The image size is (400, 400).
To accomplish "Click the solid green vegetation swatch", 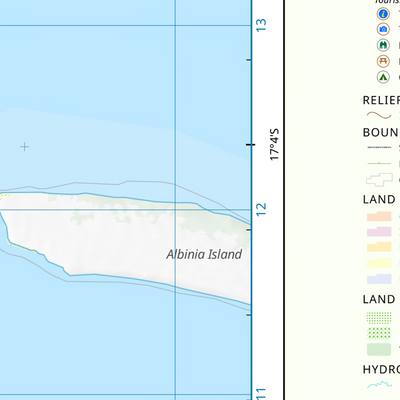I will click(x=379, y=350).
